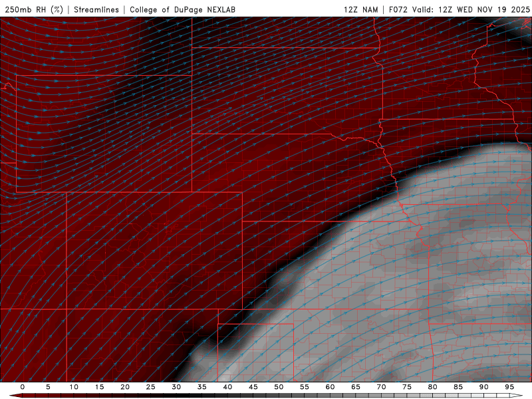Click the '40' colorbar scale label

coord(227,387)
